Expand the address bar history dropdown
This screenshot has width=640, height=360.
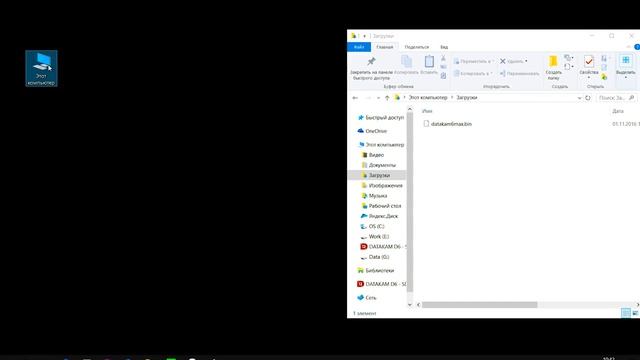579,98
